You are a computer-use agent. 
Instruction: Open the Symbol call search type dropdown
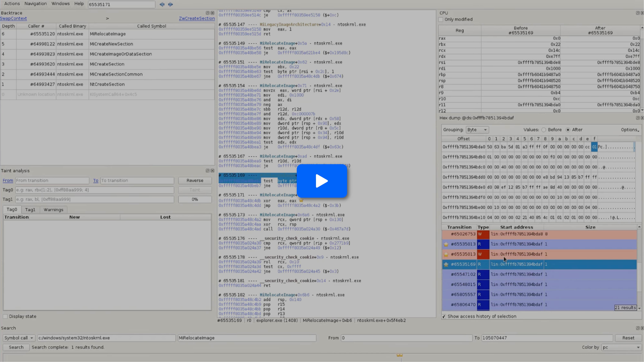pyautogui.click(x=19, y=338)
